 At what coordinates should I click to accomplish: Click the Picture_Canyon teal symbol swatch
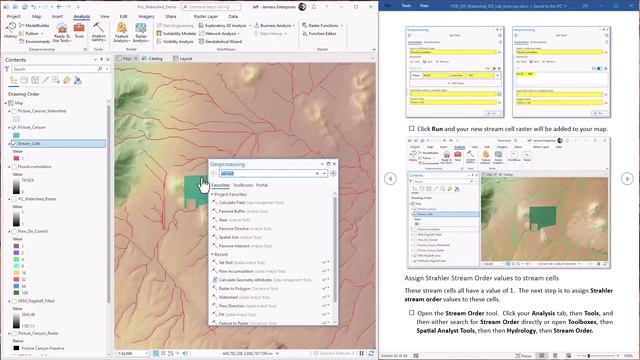click(16, 135)
